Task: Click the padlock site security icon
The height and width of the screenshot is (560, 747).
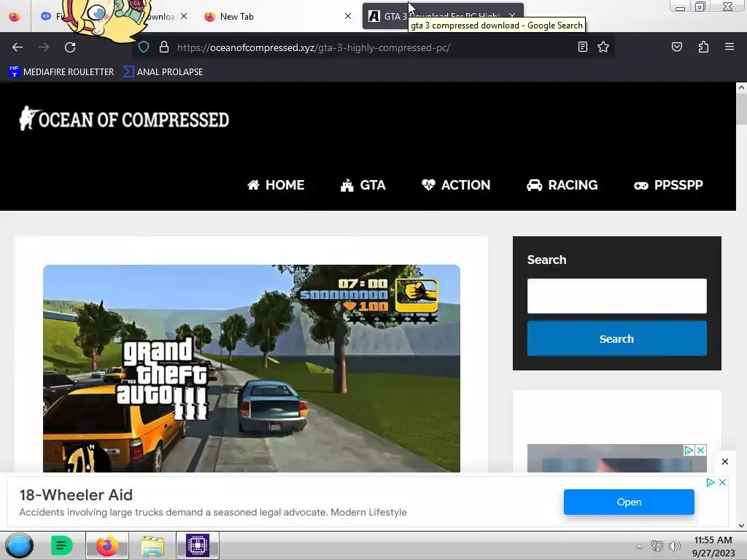Action: coord(164,47)
